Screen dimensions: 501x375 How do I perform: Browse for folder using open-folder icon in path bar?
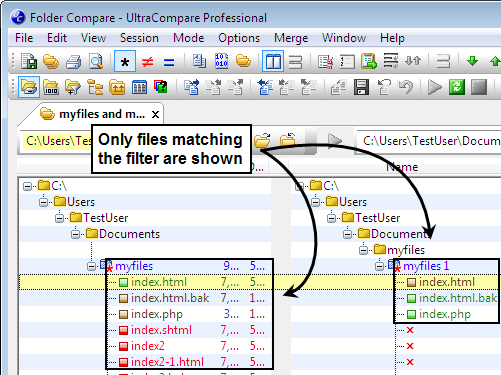[262, 141]
